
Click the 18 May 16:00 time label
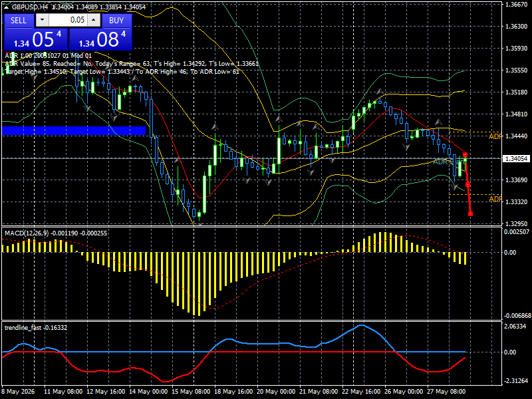pyautogui.click(x=234, y=392)
